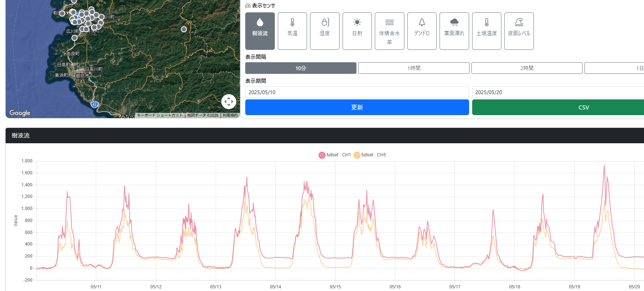Select the 樹液流 sap flow sensor
Screen dimensions: 644x291
point(260,31)
